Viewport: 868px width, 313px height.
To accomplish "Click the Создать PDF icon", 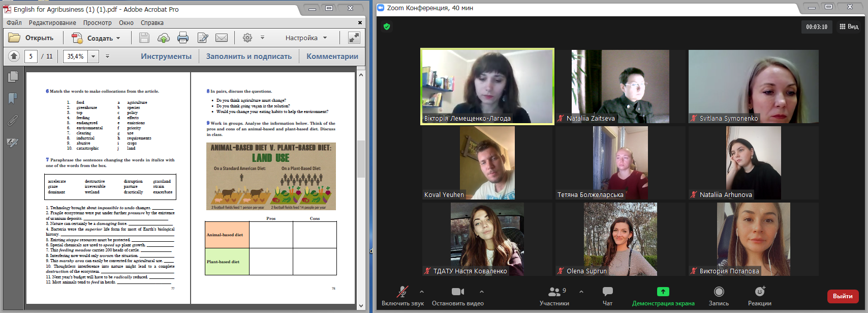I will (77, 38).
